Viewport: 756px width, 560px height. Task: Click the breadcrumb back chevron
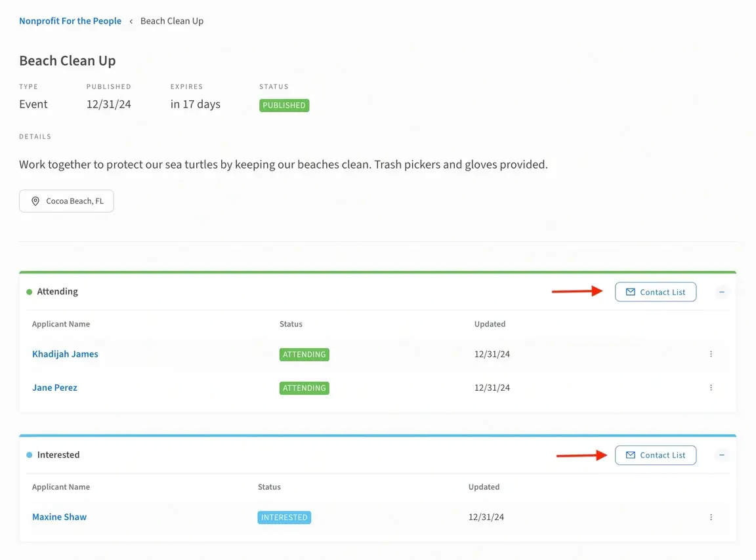click(x=131, y=21)
